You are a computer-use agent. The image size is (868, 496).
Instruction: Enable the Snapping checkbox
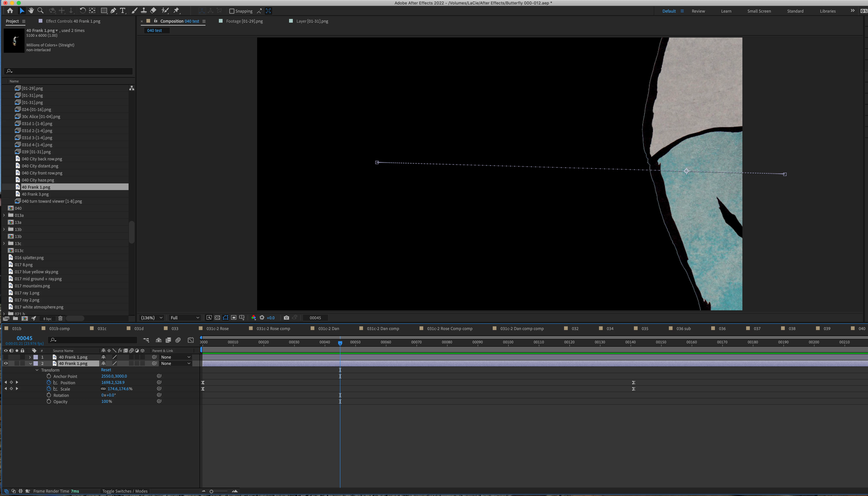tap(232, 11)
